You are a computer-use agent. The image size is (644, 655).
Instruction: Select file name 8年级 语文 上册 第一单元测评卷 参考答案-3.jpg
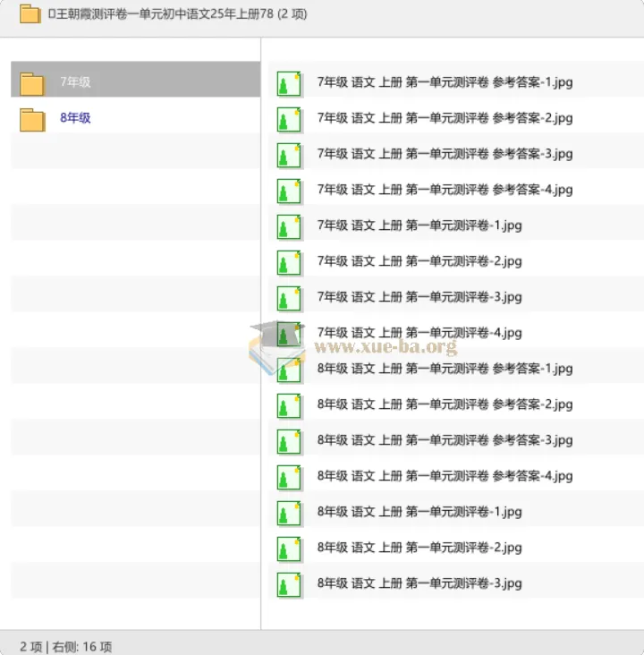point(445,440)
